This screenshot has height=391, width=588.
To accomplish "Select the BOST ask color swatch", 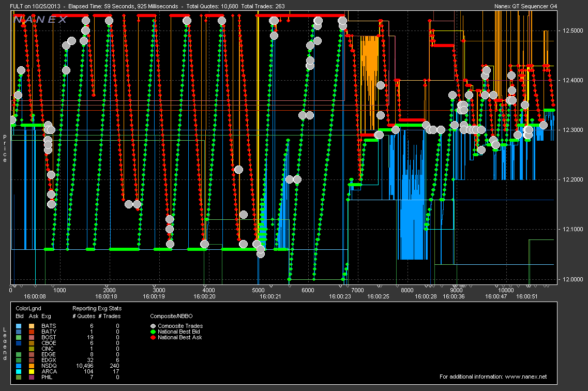I will pos(32,337).
